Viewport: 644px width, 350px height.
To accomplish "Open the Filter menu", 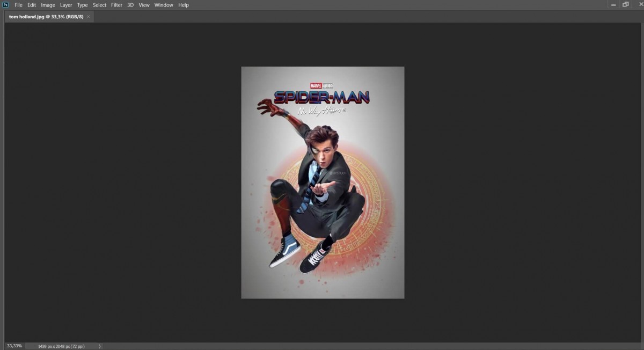I will 116,5.
